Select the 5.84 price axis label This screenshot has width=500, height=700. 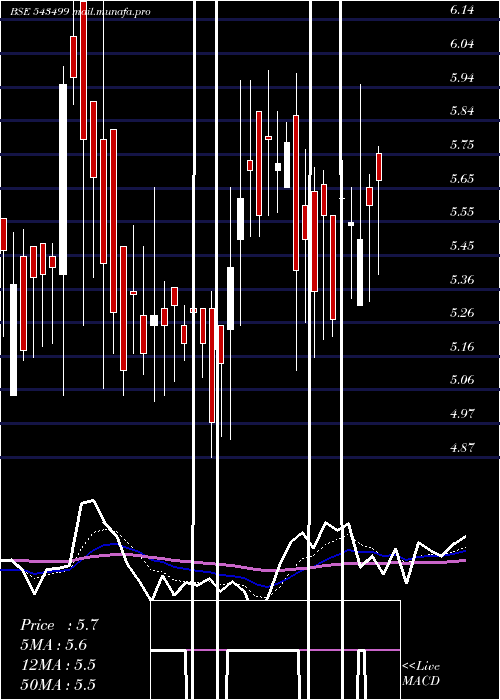click(x=462, y=111)
